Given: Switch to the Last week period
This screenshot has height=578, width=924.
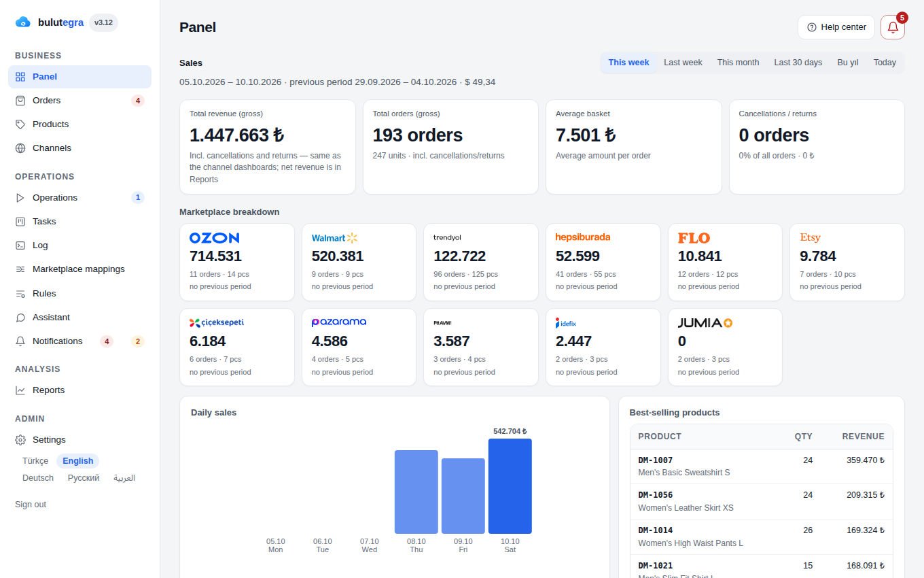Looking at the screenshot, I should tap(683, 63).
